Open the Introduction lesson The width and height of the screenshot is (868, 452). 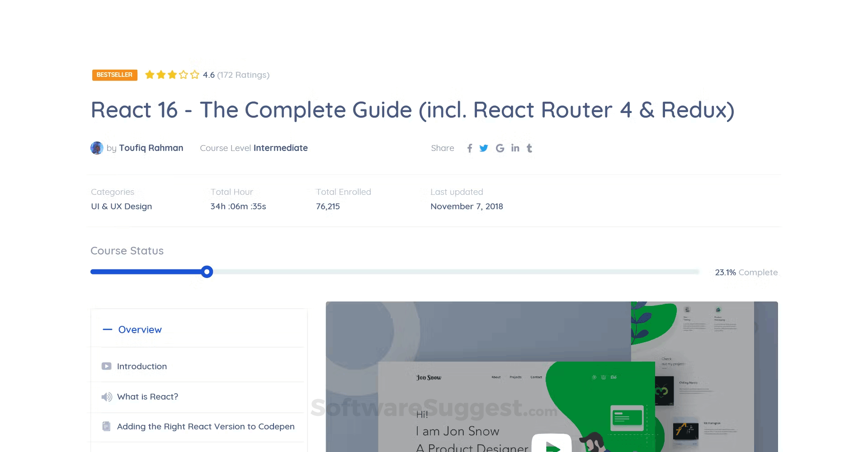[142, 367]
